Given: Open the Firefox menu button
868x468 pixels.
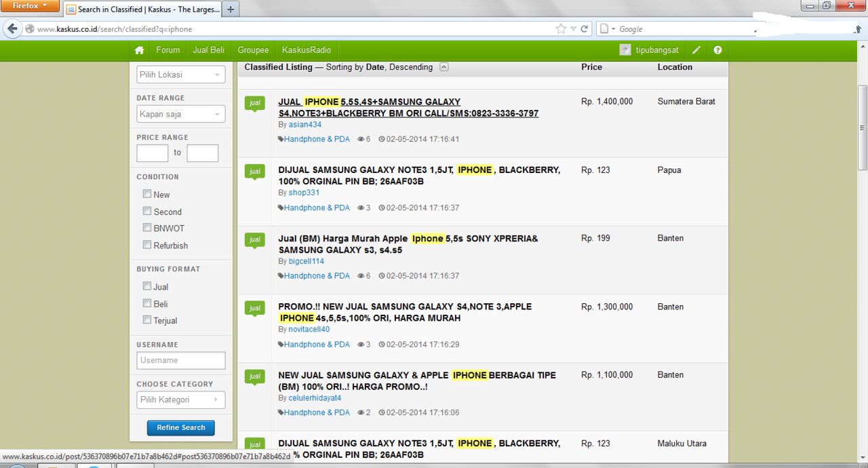Looking at the screenshot, I should coord(31,6).
